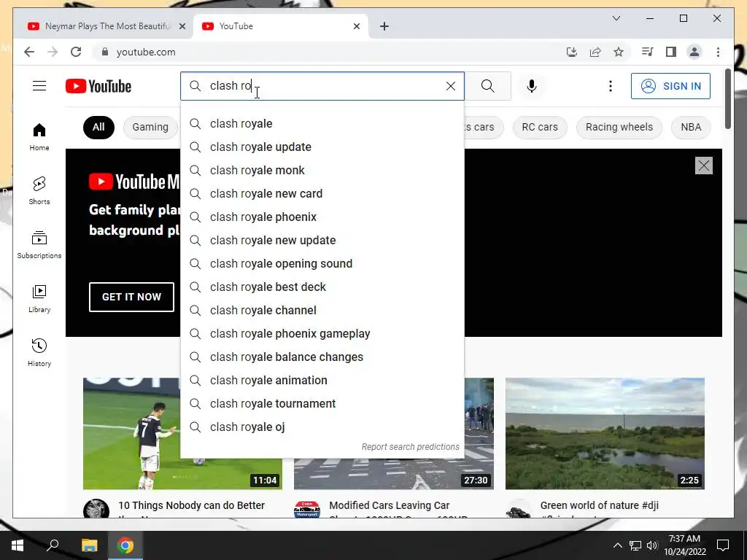Choose suggestion "clash royale phoenix"

(322, 217)
